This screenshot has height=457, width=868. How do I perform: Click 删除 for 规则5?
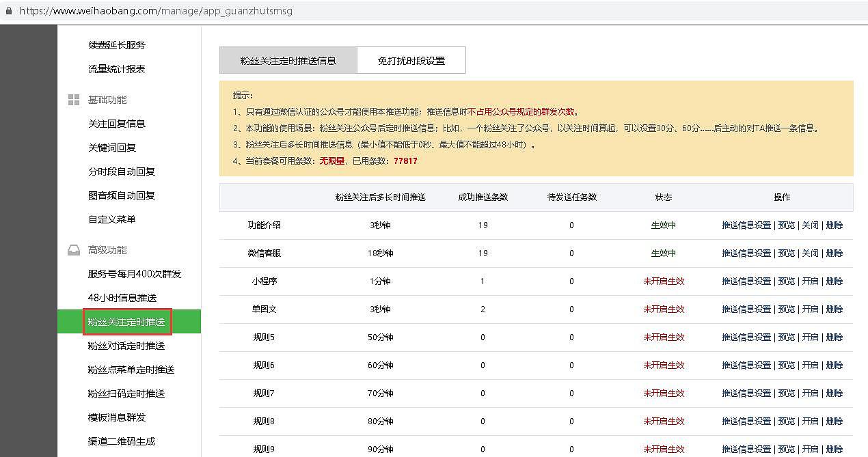point(834,337)
